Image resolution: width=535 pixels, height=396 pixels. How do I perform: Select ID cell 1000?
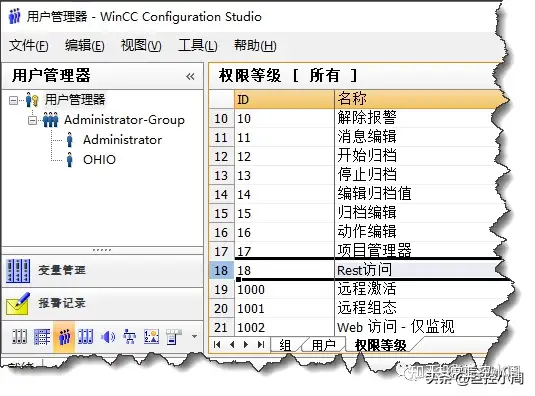[x=284, y=290]
